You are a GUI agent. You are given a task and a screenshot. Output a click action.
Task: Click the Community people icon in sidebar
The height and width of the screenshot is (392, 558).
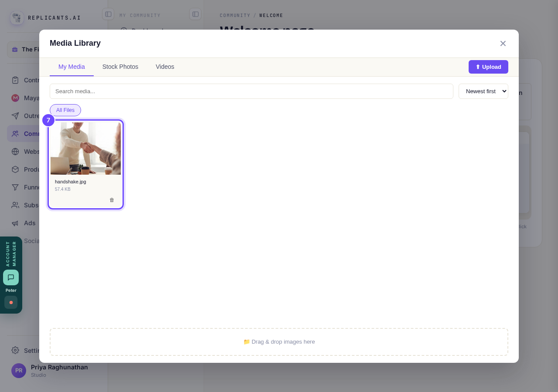tap(15, 134)
